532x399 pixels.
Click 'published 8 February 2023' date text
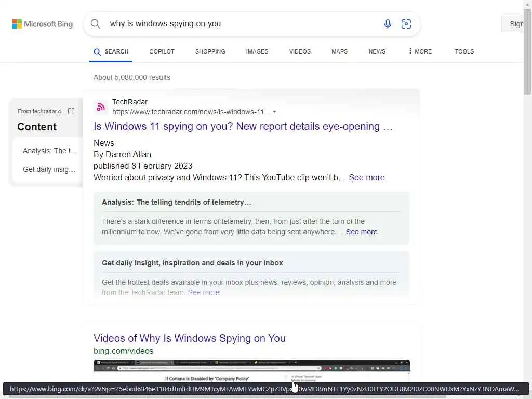click(x=143, y=166)
